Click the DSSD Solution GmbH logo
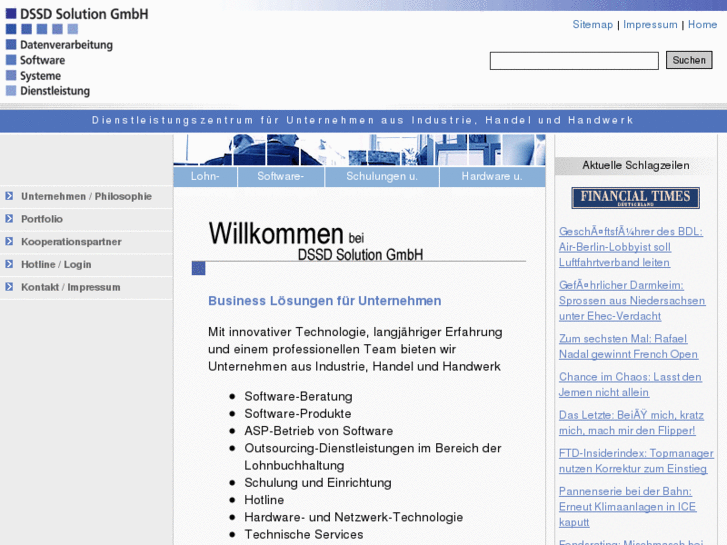Image resolution: width=727 pixels, height=545 pixels. tap(77, 51)
